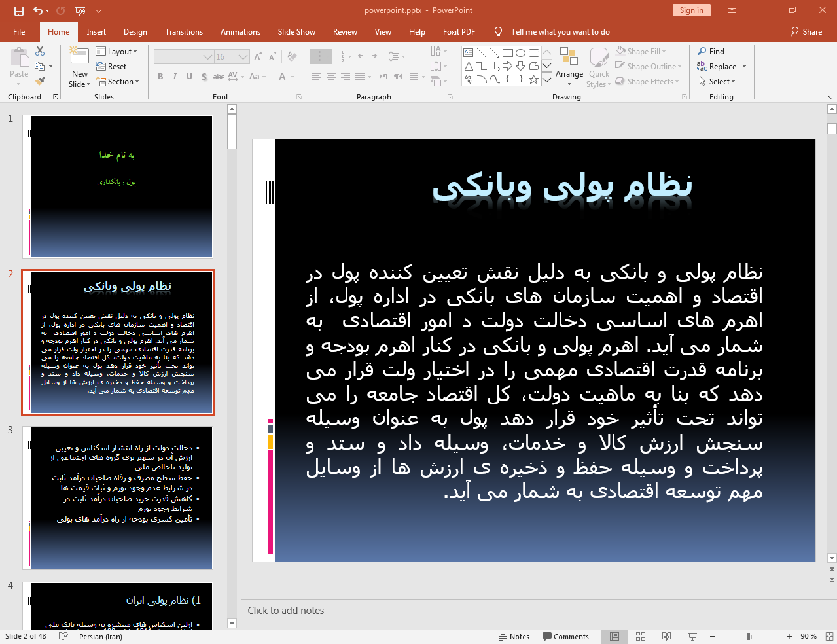Open the Animations tab
This screenshot has height=644, width=837.
[240, 32]
